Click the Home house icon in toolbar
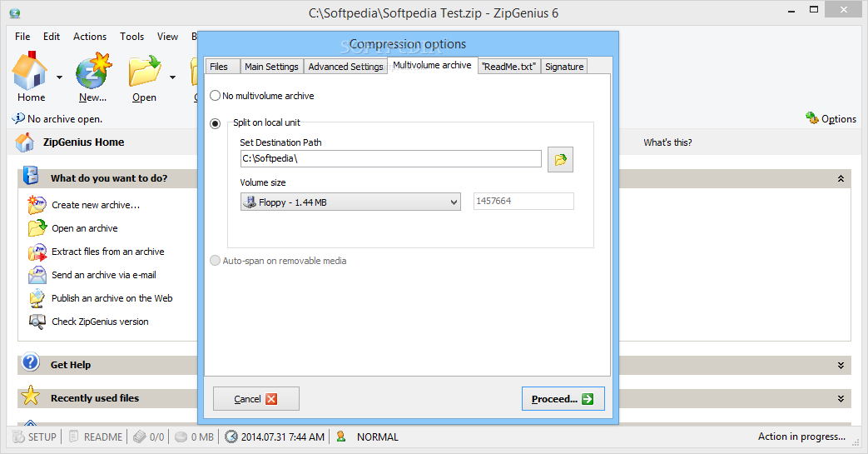 30,71
